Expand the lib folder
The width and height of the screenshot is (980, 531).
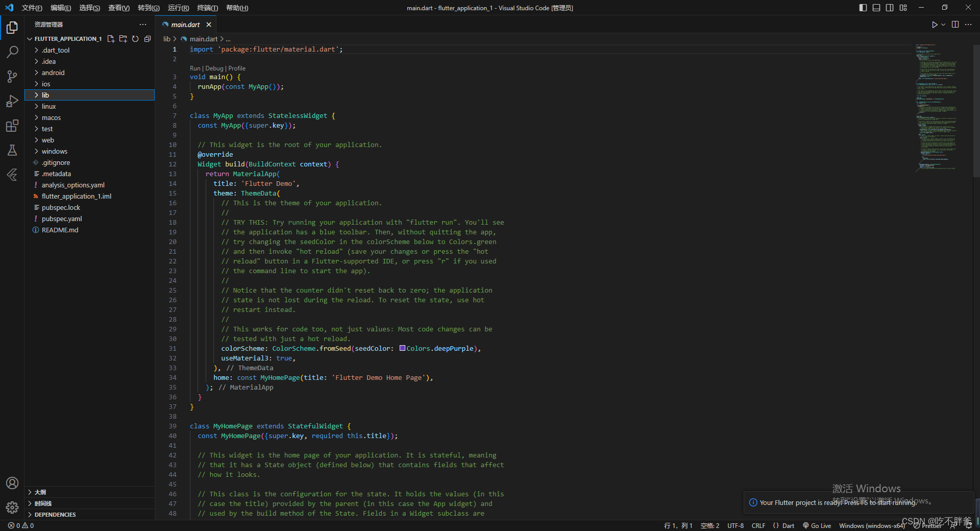pyautogui.click(x=89, y=95)
